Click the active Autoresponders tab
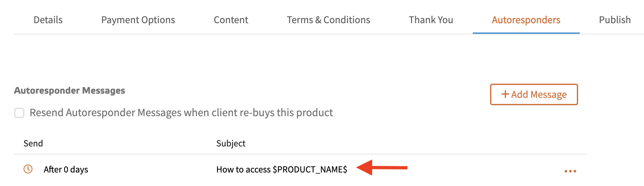 (526, 20)
